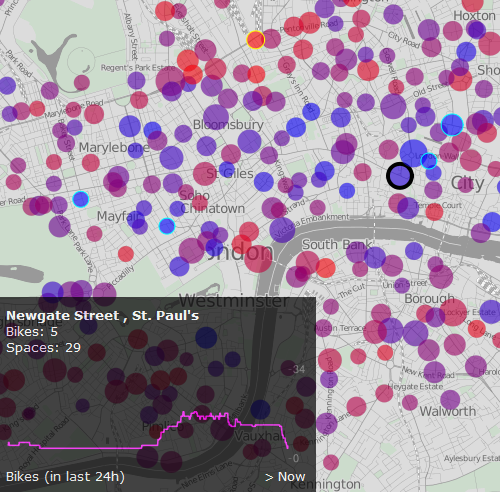Image resolution: width=500 pixels, height=492 pixels.
Task: Select the small cyan-outlined station on London Wall
Action: [x=429, y=161]
